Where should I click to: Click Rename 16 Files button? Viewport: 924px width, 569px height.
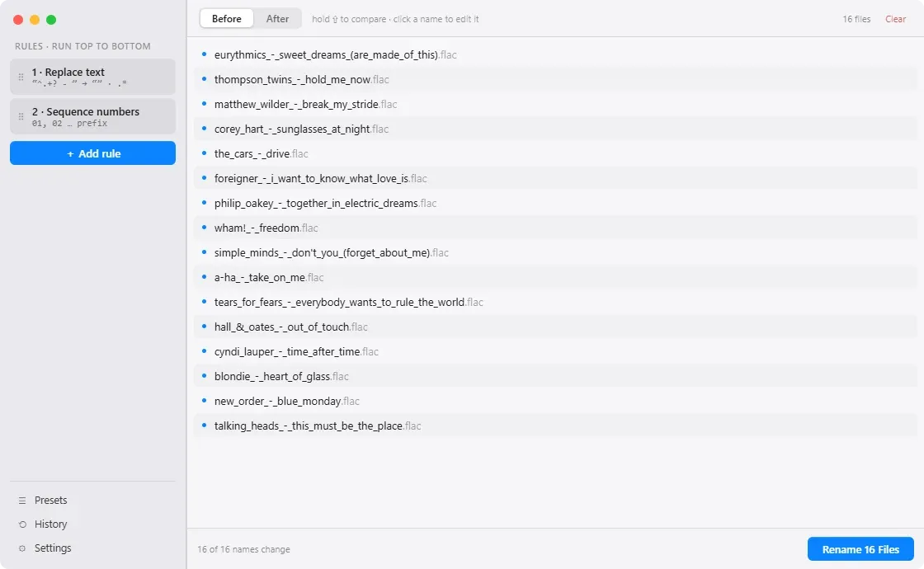point(860,549)
